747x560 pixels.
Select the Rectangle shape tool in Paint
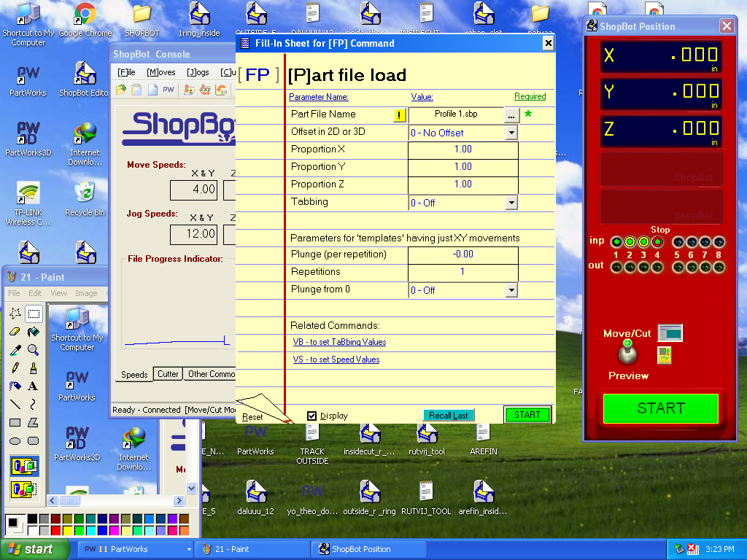[15, 422]
